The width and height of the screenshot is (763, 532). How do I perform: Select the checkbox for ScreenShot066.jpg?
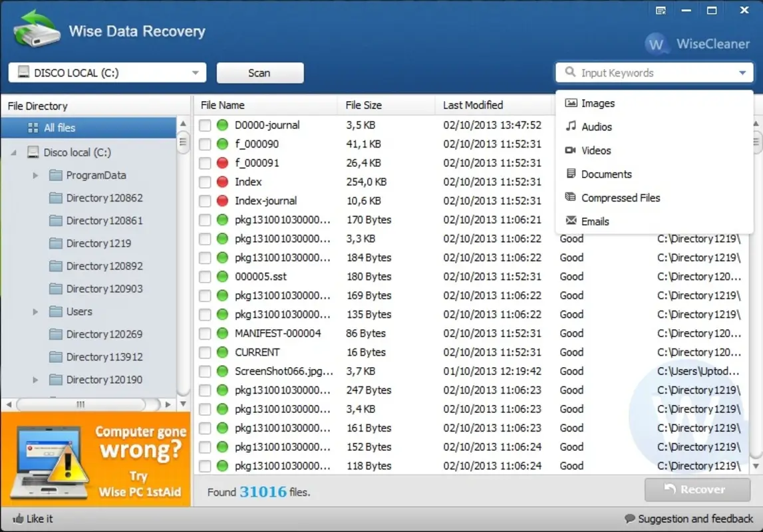[x=204, y=371]
